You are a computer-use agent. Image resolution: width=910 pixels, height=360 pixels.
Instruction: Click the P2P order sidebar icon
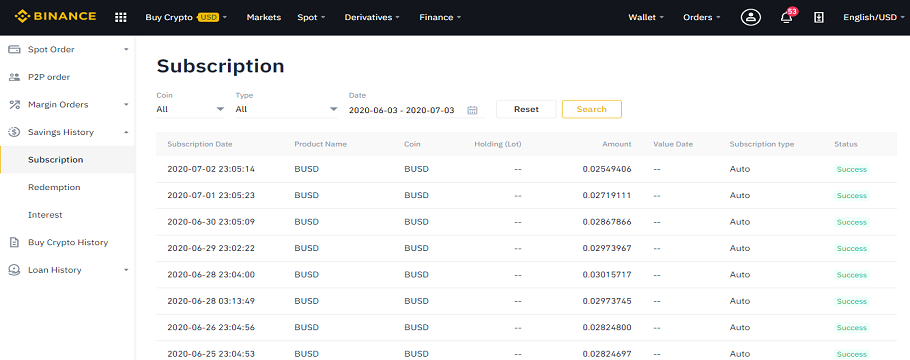(x=15, y=77)
